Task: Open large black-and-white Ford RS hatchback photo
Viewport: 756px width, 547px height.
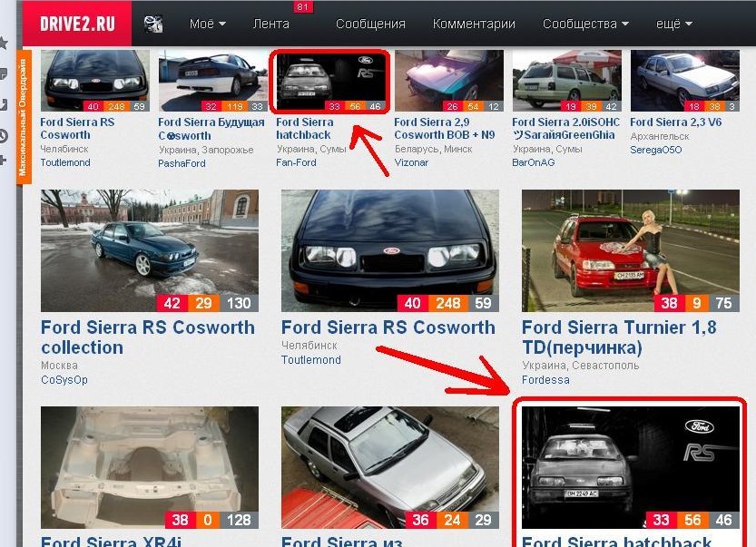Action: click(x=631, y=467)
